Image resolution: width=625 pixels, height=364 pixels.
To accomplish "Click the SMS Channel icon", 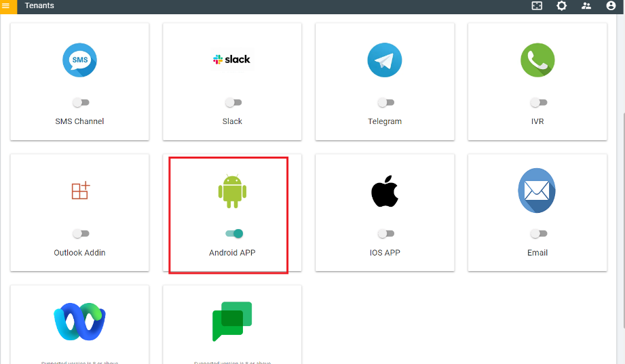I will [79, 60].
